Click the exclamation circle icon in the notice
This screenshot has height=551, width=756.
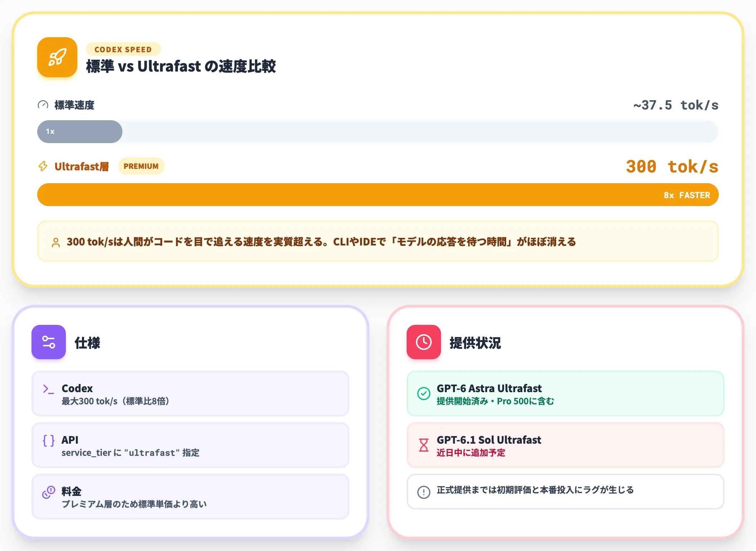point(424,492)
